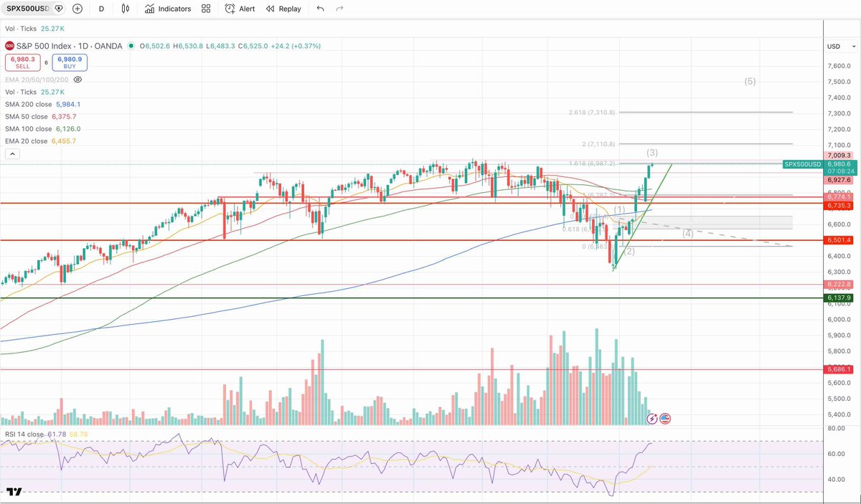
Task: Select SMA 100 close legend row
Action: coord(42,128)
